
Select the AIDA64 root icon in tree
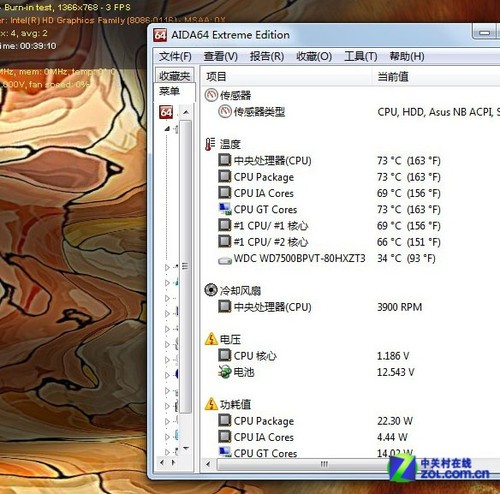166,112
